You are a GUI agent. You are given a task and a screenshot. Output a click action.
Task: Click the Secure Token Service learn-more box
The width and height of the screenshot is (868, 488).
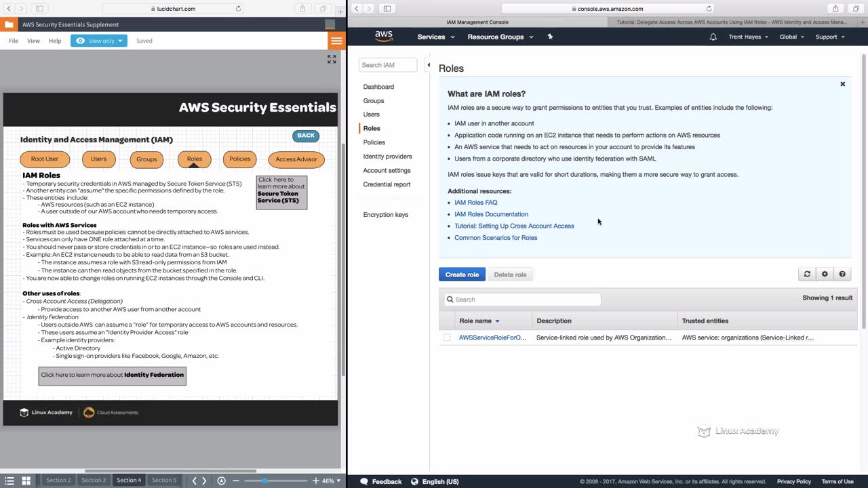pos(281,192)
